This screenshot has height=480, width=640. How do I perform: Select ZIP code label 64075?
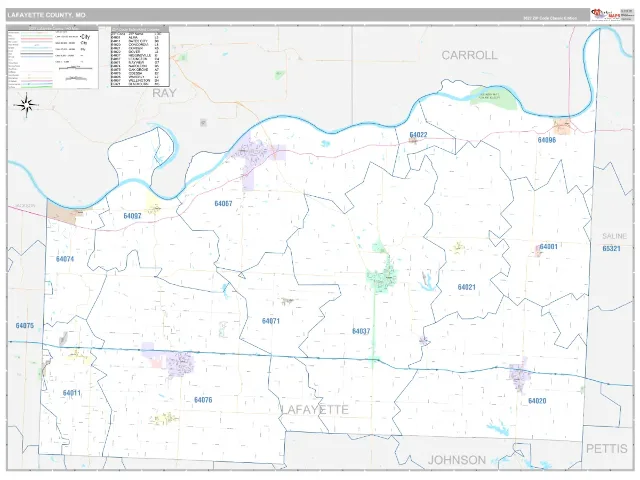tap(25, 326)
